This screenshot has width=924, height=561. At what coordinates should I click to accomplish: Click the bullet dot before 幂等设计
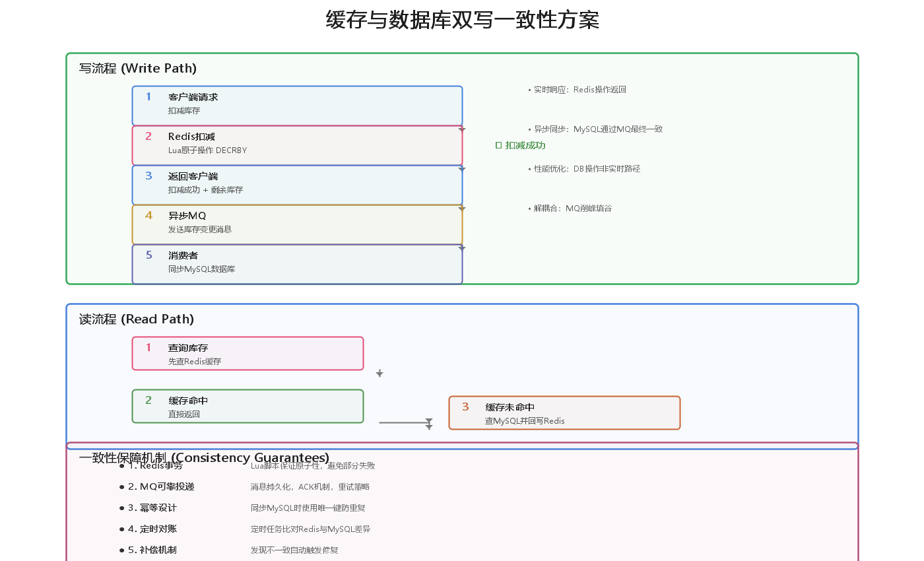[x=122, y=508]
